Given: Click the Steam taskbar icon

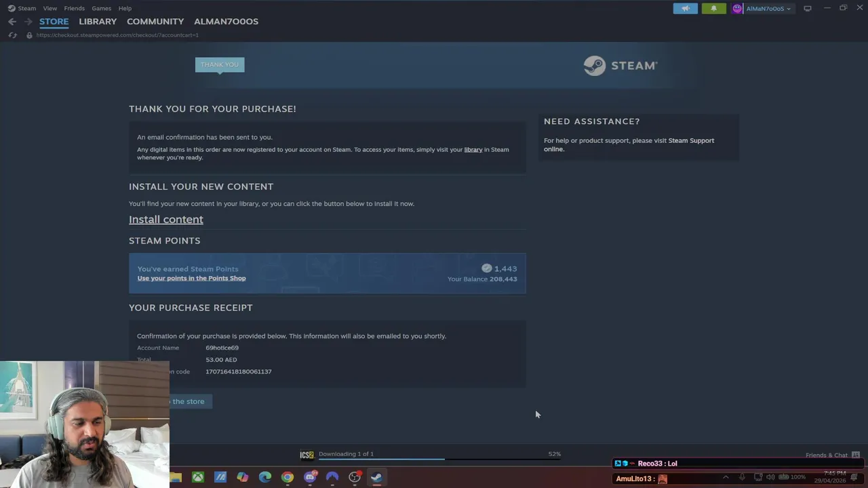Looking at the screenshot, I should point(376,477).
